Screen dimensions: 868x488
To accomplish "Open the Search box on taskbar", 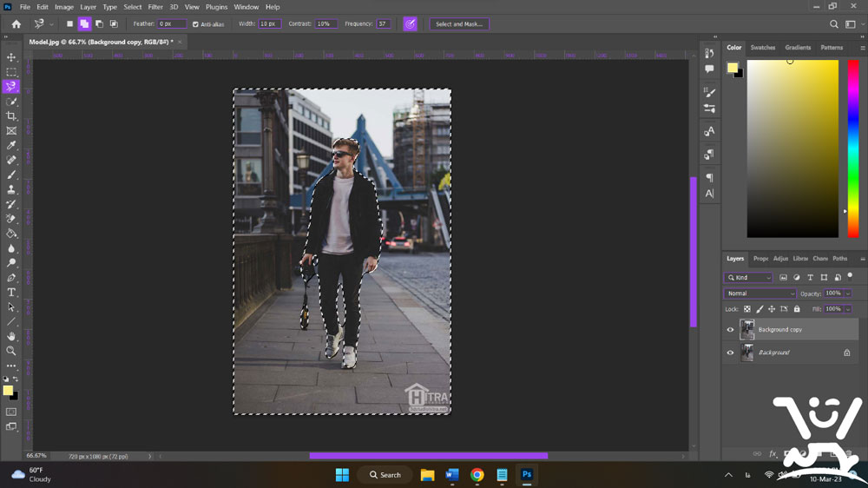I will [386, 475].
